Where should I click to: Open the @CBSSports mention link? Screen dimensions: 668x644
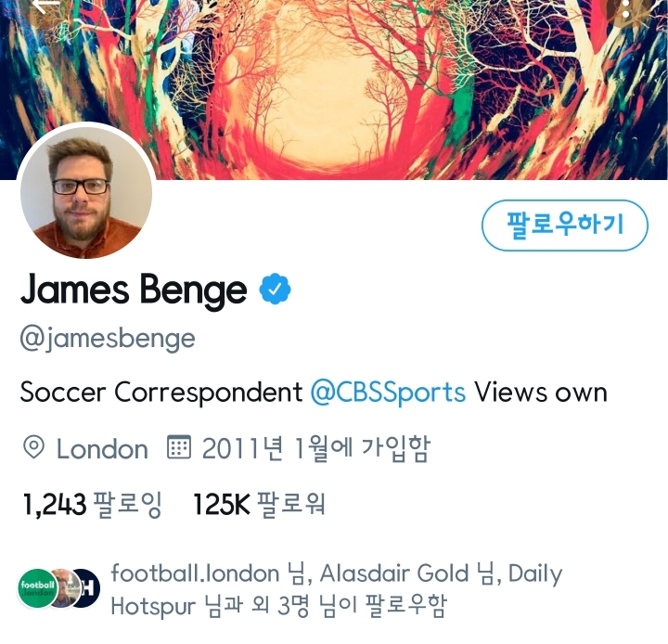[x=388, y=393]
